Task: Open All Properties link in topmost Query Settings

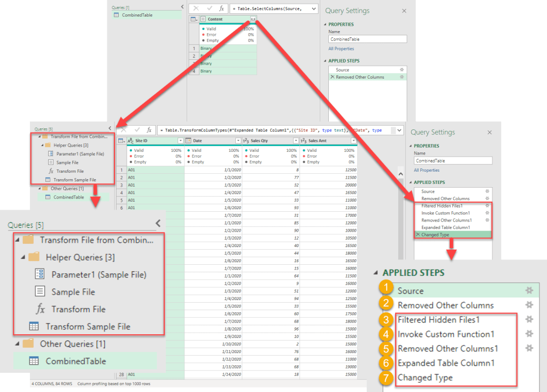Action: click(341, 49)
